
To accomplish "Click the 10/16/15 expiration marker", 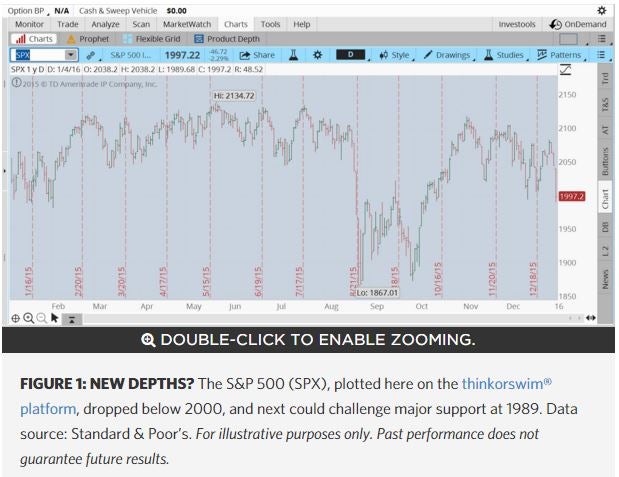I will coord(437,278).
